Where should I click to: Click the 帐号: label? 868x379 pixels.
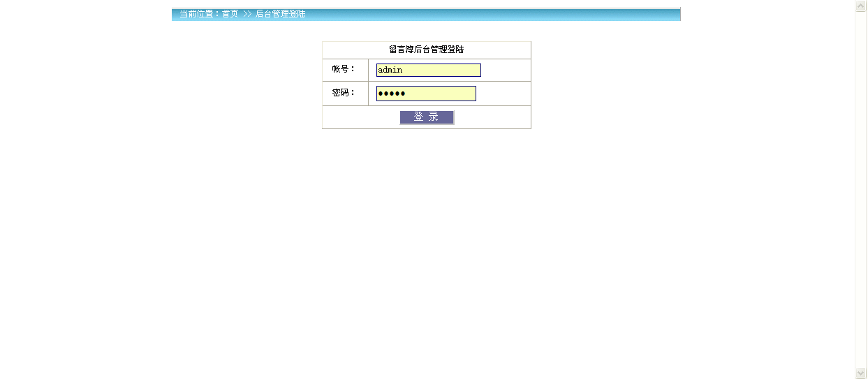pyautogui.click(x=344, y=69)
